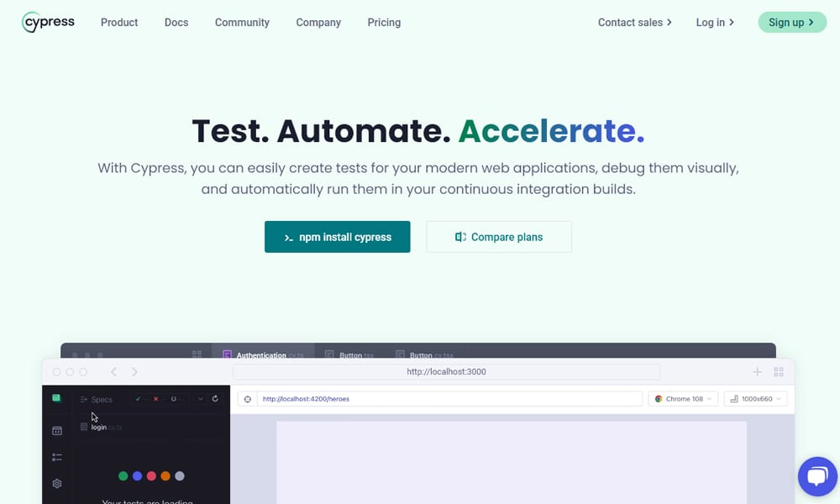The image size is (840, 504).
Task: Open the Chrome 108 browser dropdown
Action: pyautogui.click(x=683, y=399)
